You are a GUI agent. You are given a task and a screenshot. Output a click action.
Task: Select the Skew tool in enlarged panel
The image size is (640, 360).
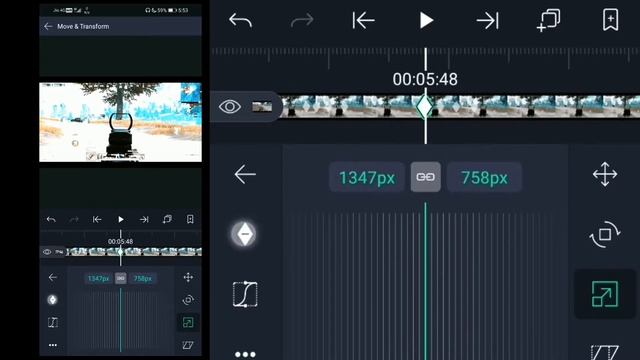click(x=605, y=353)
